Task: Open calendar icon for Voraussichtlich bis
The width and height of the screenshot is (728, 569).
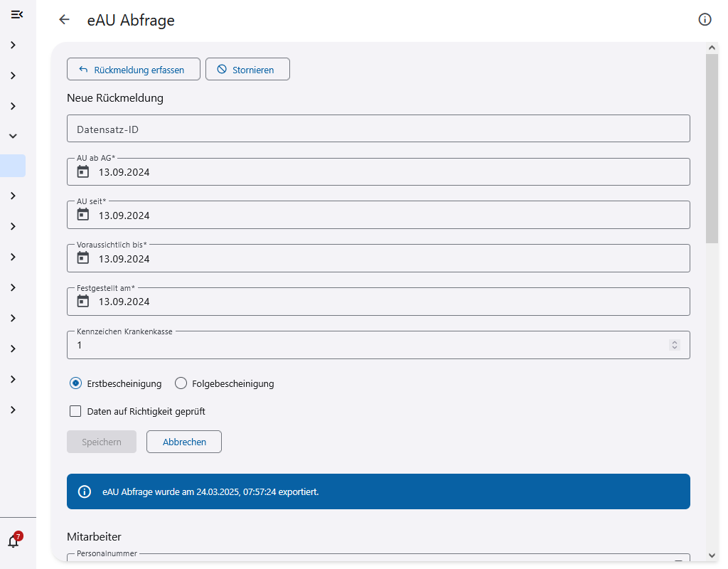Action: click(83, 258)
